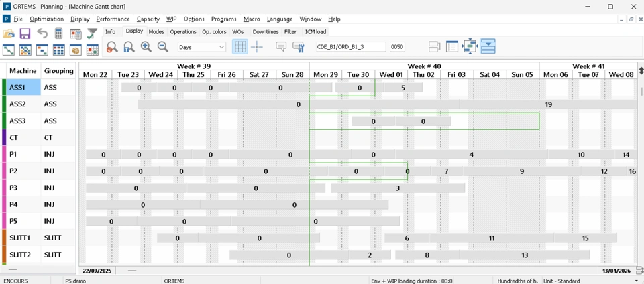Image resolution: width=644 pixels, height=284 pixels.
Task: Open the Unit - Standard dropdown arrow
Action: coord(638,281)
